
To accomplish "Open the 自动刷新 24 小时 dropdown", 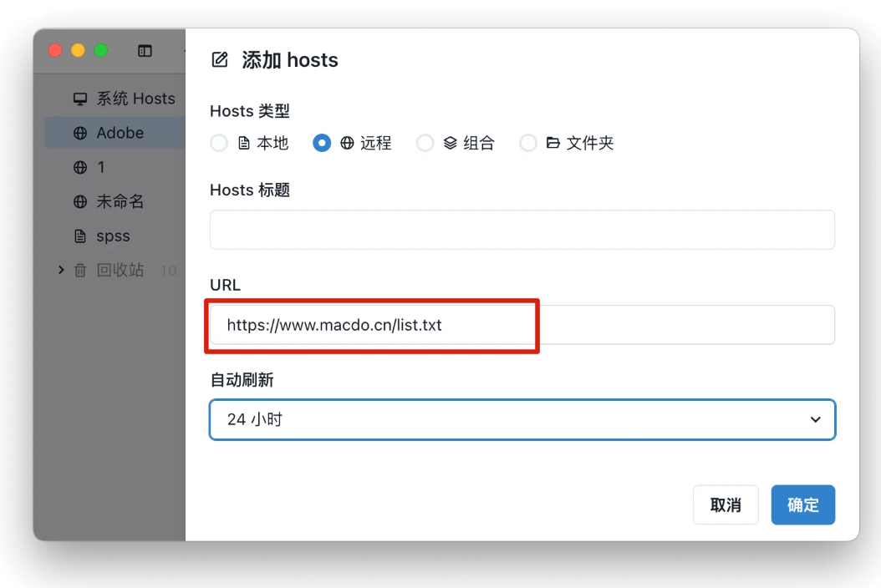I will click(522, 419).
